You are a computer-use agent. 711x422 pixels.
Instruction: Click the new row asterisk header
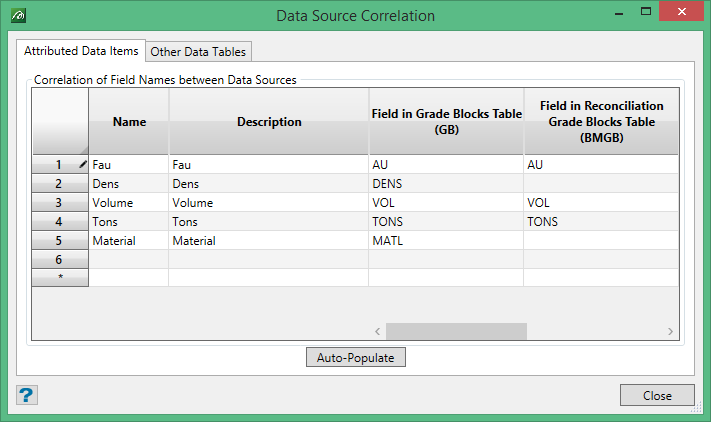pyautogui.click(x=60, y=278)
